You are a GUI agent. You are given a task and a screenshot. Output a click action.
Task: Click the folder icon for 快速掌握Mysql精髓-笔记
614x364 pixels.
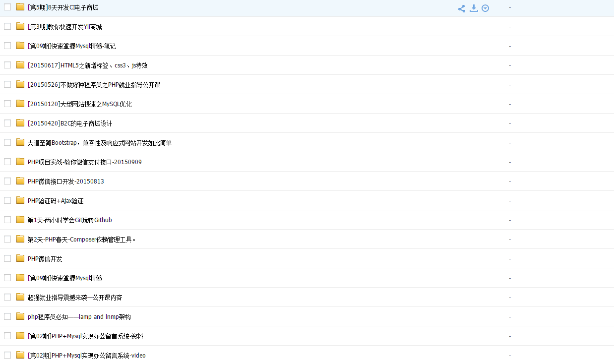coord(20,46)
